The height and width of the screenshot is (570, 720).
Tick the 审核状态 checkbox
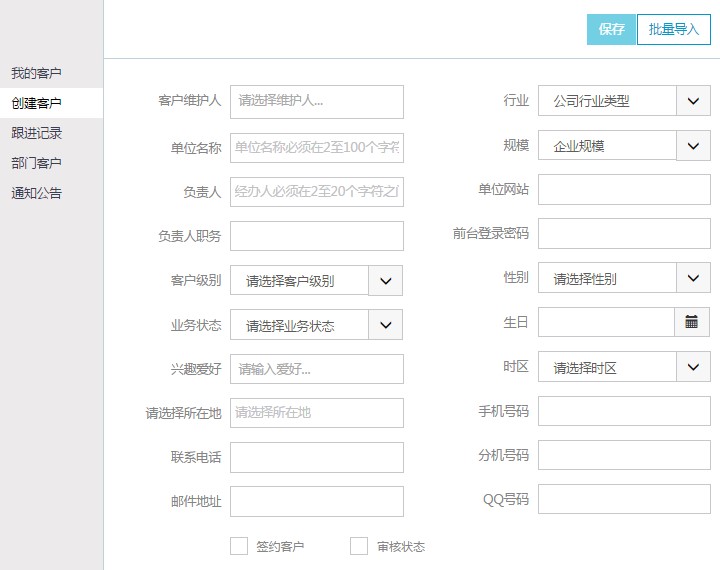(359, 546)
